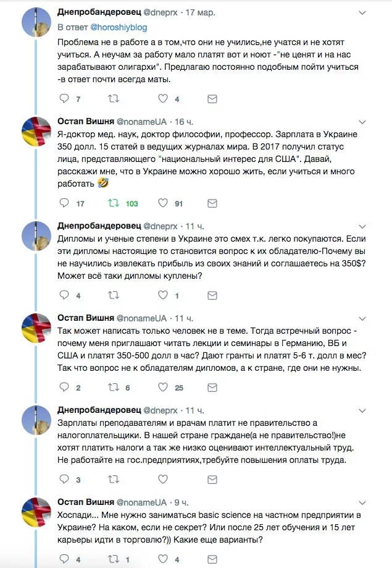Viewport: 392px width, 568px height.
Task: Reply to tweet with 17 replies
Action: [x=64, y=203]
